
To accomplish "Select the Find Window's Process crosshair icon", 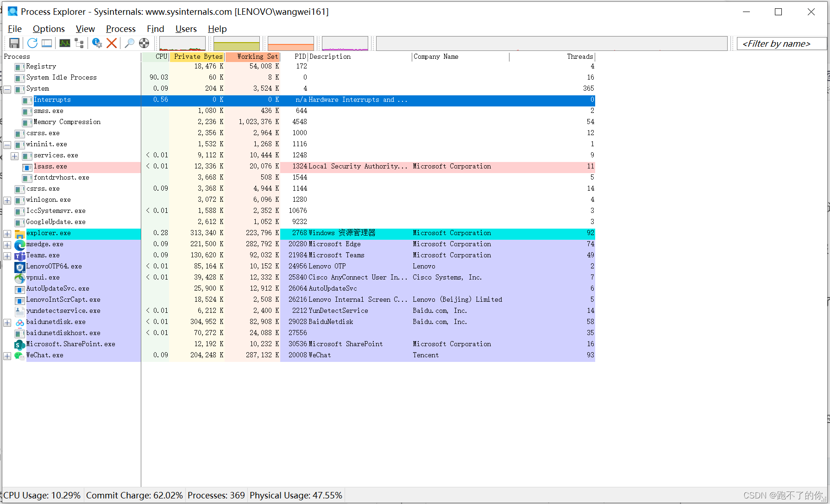I will point(144,43).
